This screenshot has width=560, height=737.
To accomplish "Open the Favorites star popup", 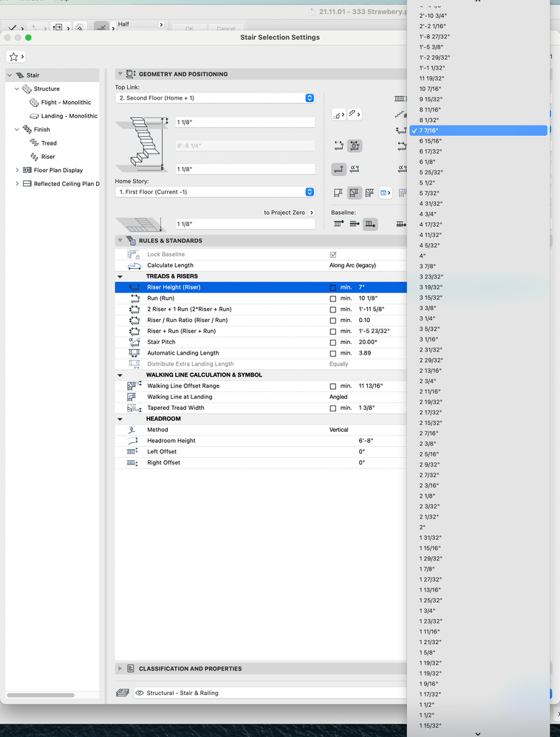I will pos(16,57).
